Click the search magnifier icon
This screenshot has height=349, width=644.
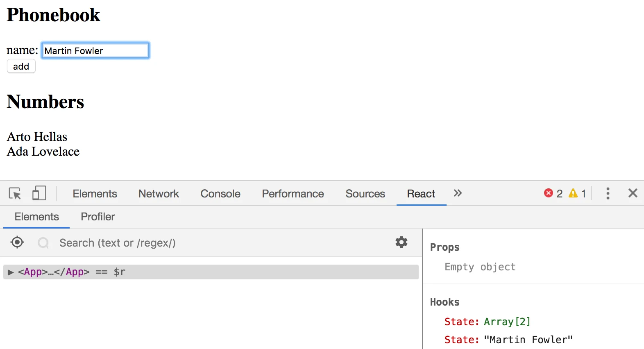tap(43, 243)
